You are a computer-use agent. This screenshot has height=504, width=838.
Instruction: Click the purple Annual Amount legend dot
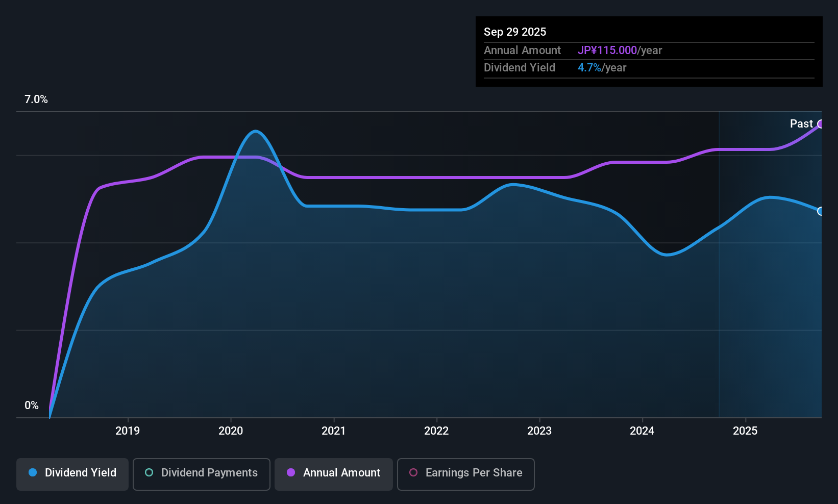click(291, 472)
